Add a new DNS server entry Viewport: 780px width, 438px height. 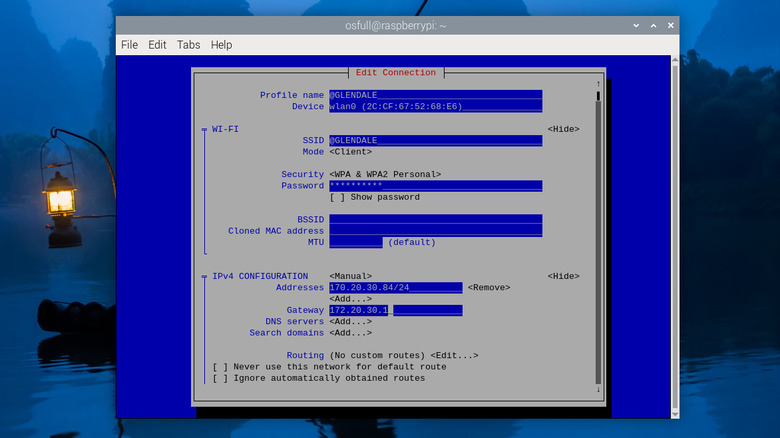(350, 321)
